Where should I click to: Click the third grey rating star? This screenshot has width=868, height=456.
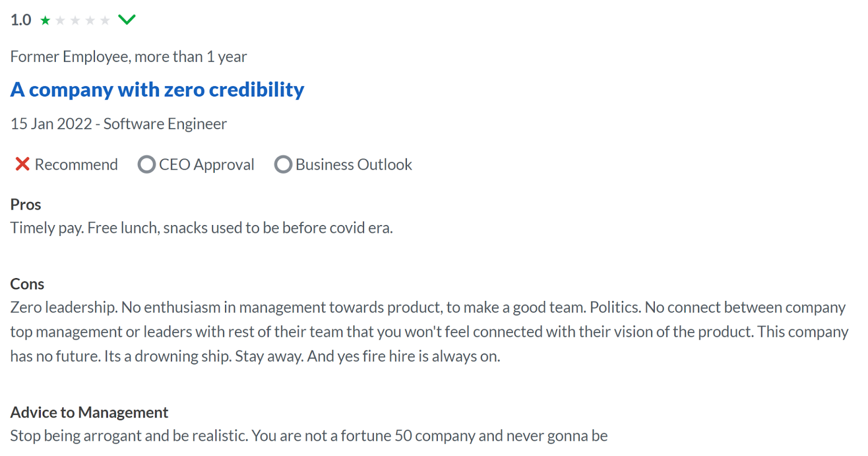tap(75, 21)
